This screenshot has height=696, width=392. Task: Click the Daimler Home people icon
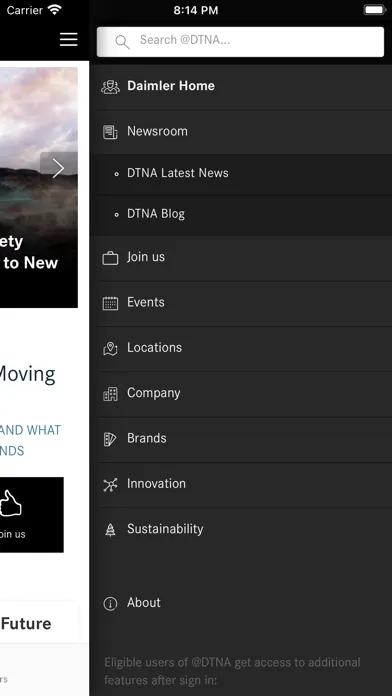110,87
